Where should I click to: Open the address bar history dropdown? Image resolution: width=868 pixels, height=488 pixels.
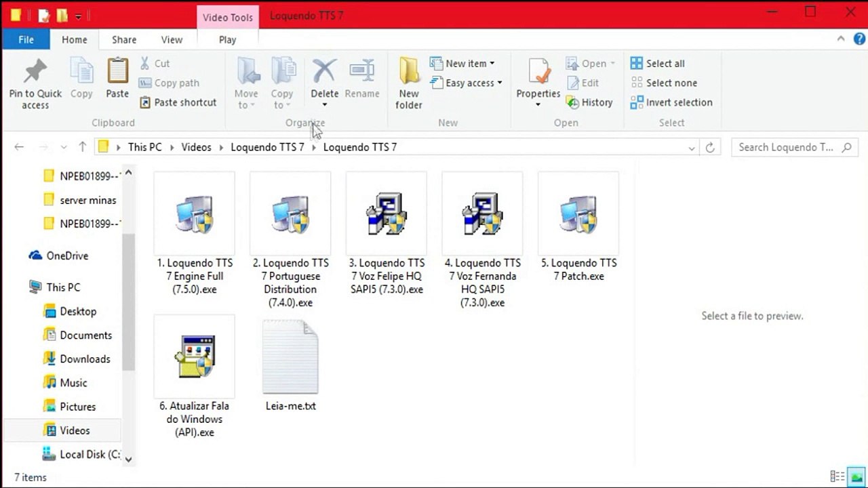[692, 148]
